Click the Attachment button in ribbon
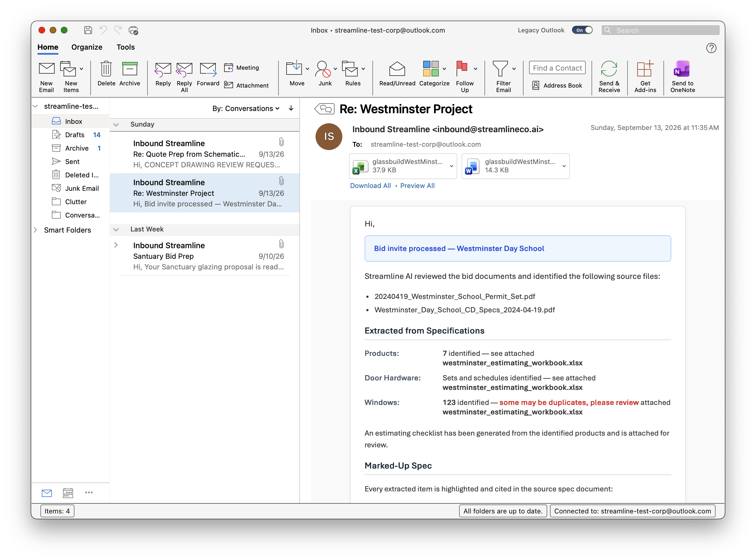This screenshot has width=756, height=560. (246, 85)
